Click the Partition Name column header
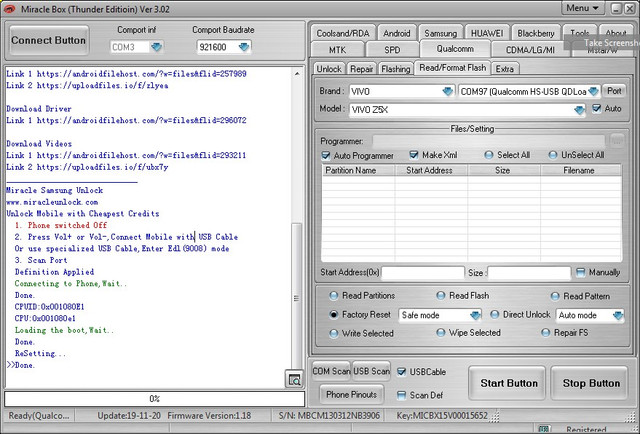This screenshot has width=640, height=434. pyautogui.click(x=358, y=170)
